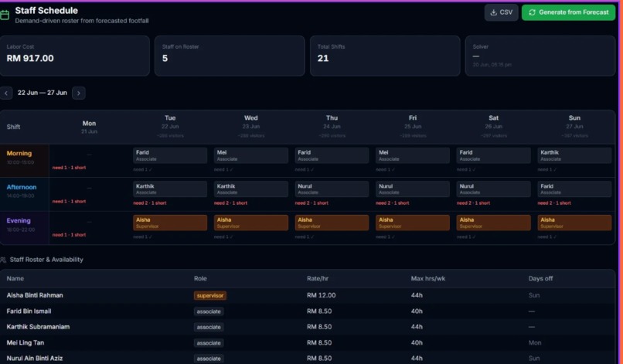Select Aisha's Friday evening supervisor shift

[413, 223]
